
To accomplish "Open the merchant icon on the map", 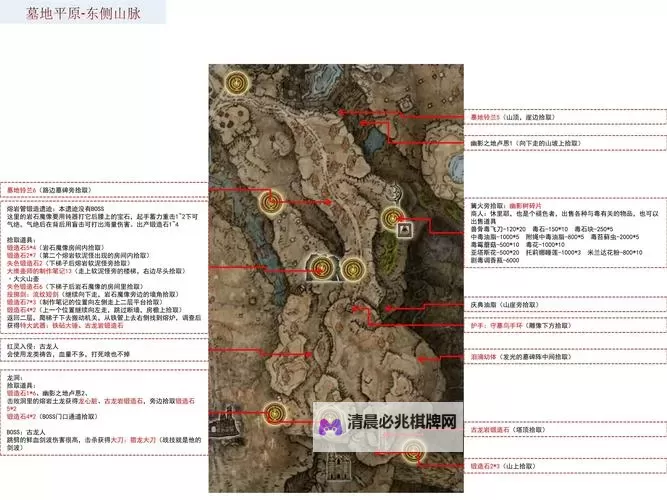I will (405, 230).
